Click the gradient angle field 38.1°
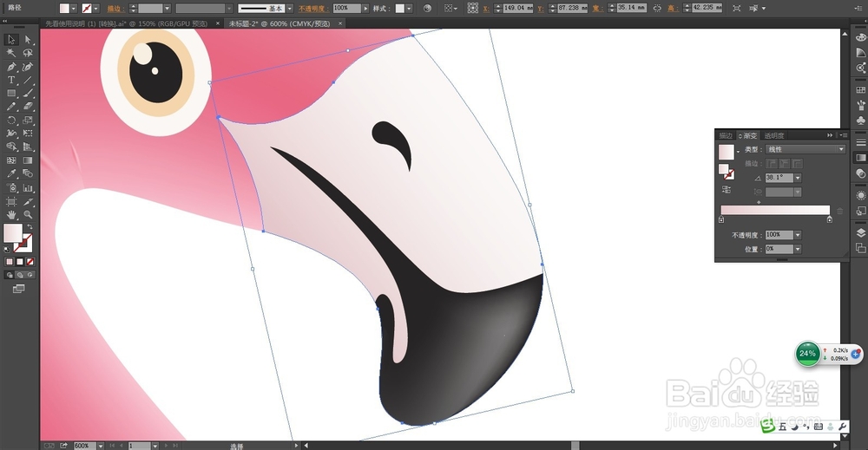The height and width of the screenshot is (450, 868). 779,178
